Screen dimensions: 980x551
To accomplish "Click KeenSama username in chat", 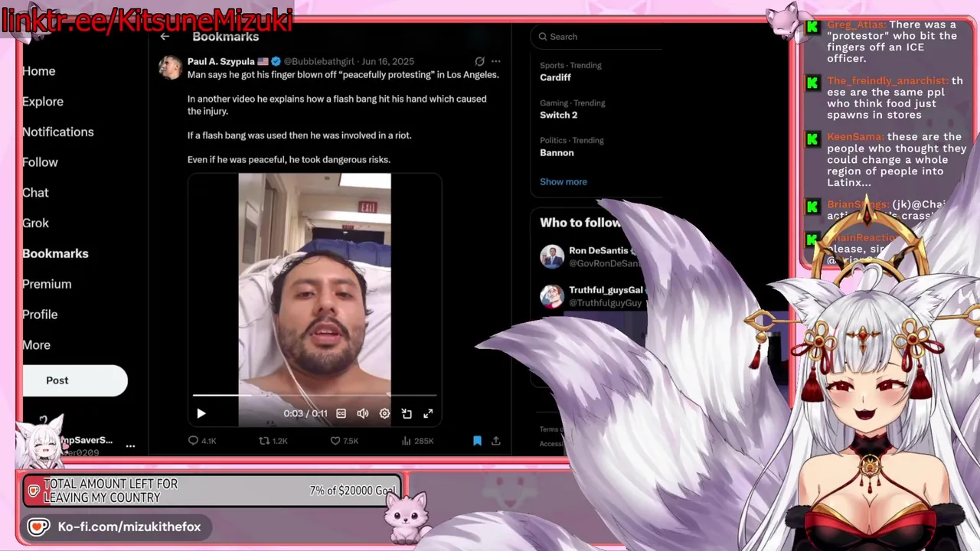I will pyautogui.click(x=855, y=137).
